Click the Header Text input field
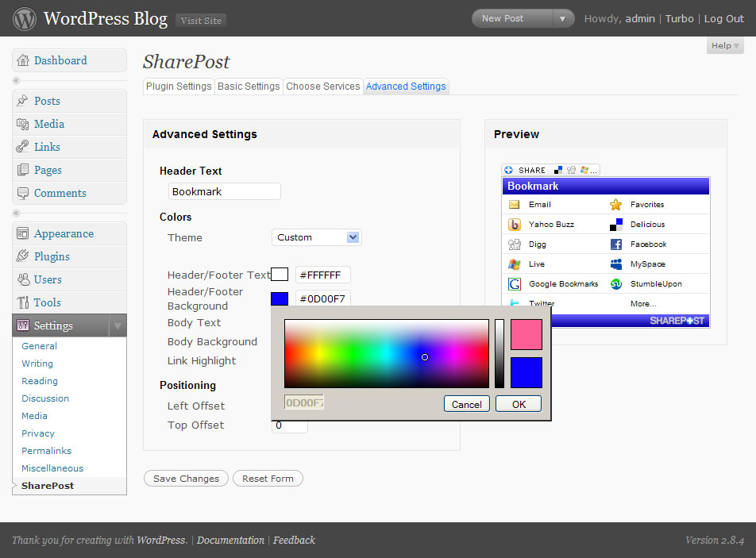Screen dimensions: 756x558 225,192
